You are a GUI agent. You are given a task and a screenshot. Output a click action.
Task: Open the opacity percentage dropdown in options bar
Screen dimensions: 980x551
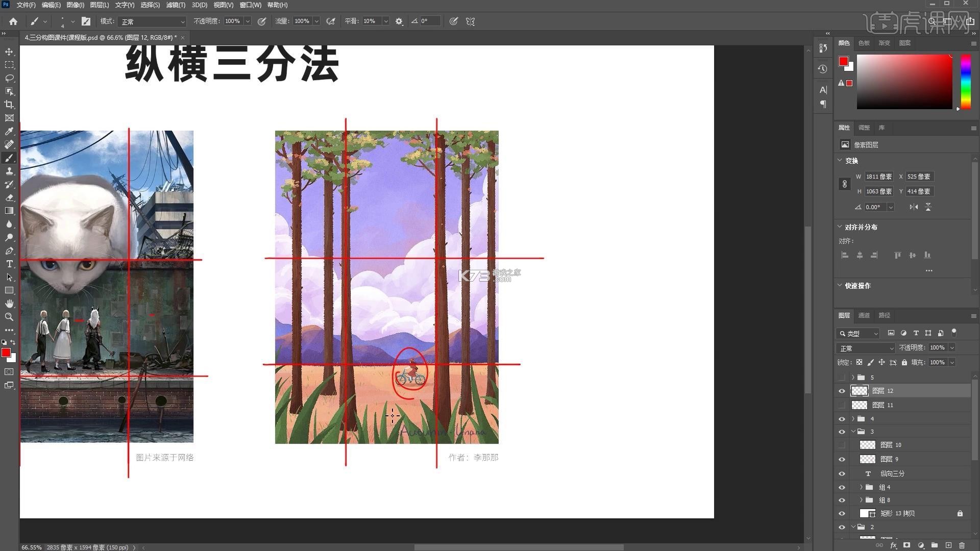click(x=248, y=21)
